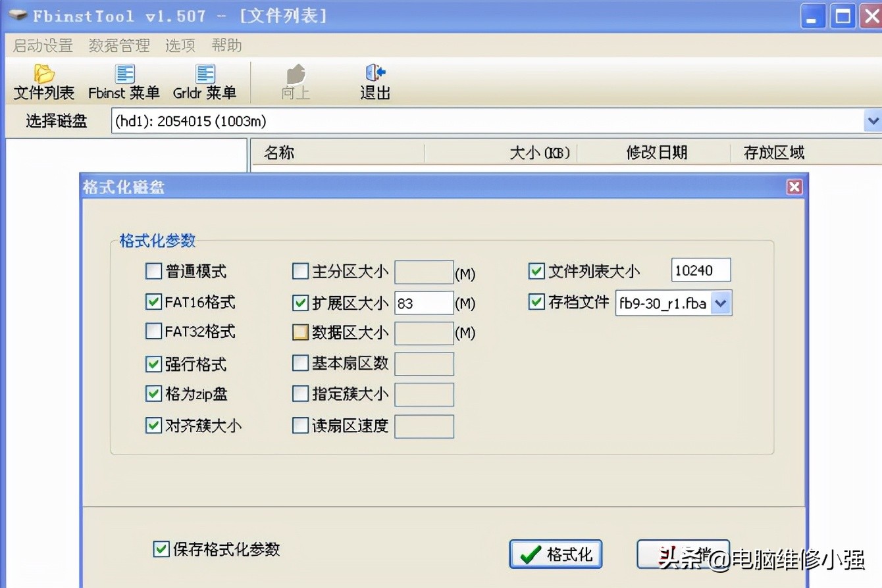The width and height of the screenshot is (882, 588).
Task: Click the 扩展区大小 input showing 83
Action: point(423,302)
